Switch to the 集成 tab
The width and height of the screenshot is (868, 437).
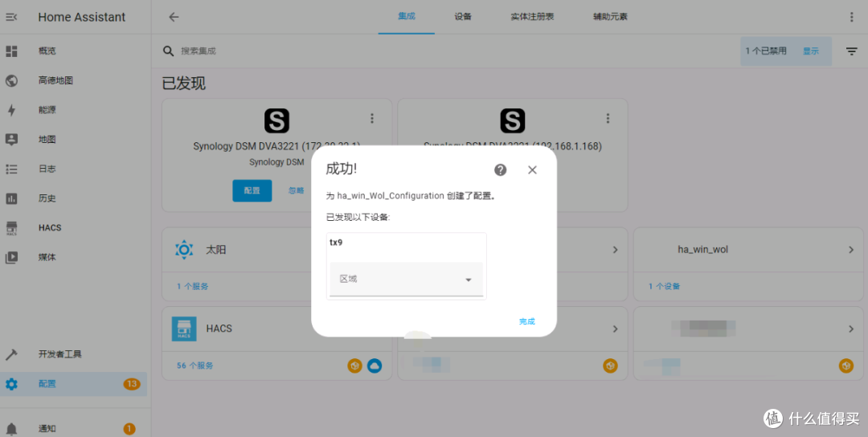point(407,17)
